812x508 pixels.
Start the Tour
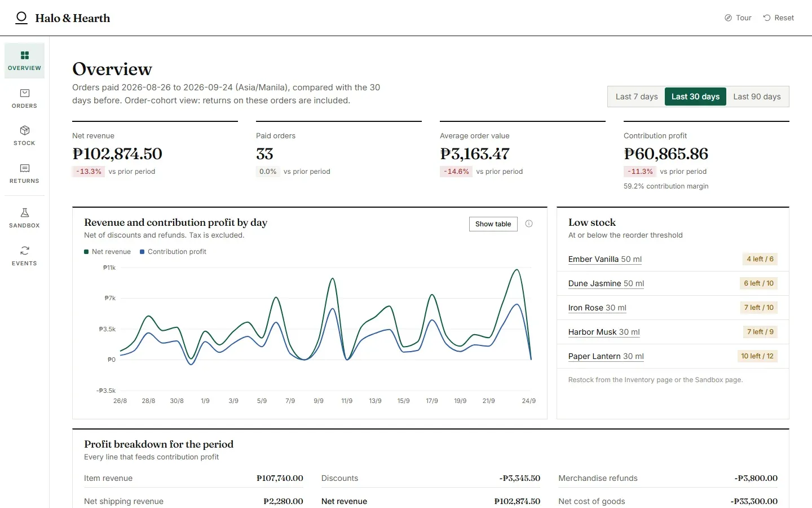(738, 18)
